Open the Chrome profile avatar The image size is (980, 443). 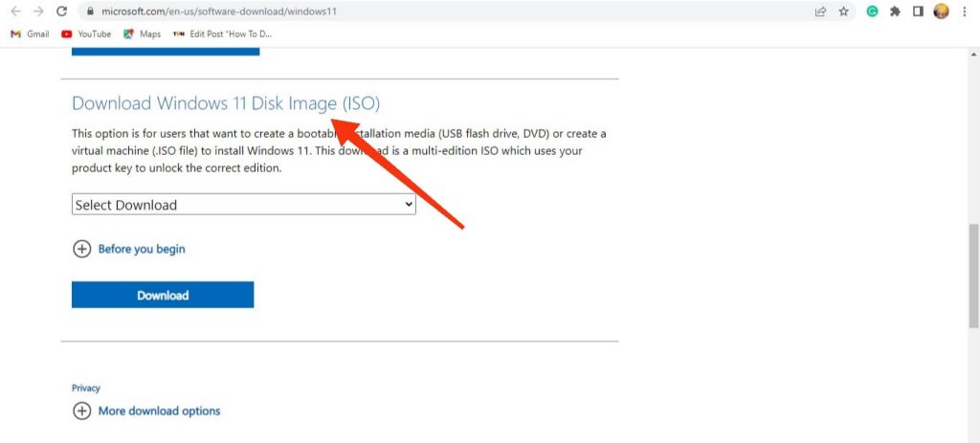click(x=941, y=11)
